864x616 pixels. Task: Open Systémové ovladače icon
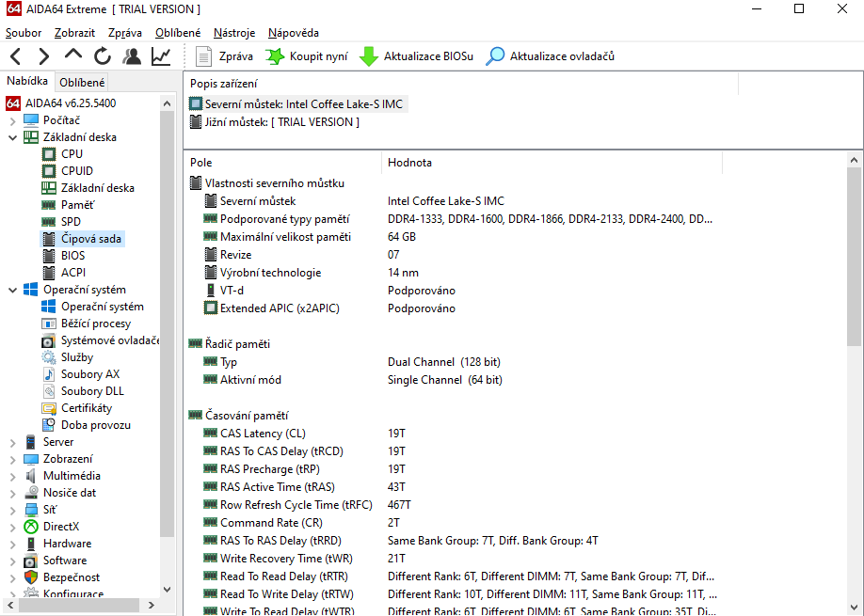click(x=49, y=340)
